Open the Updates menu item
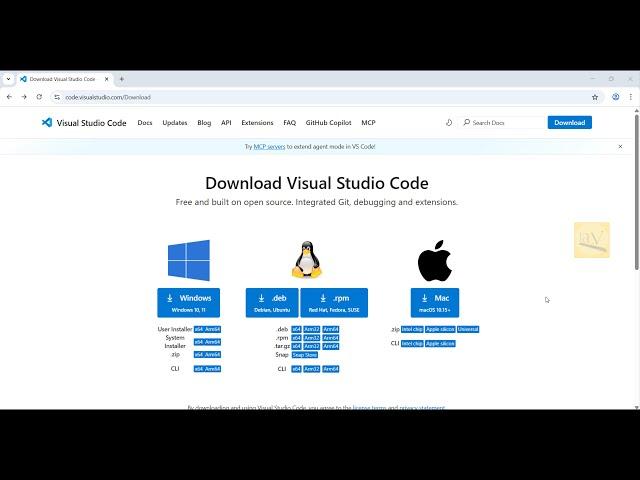 pos(175,122)
